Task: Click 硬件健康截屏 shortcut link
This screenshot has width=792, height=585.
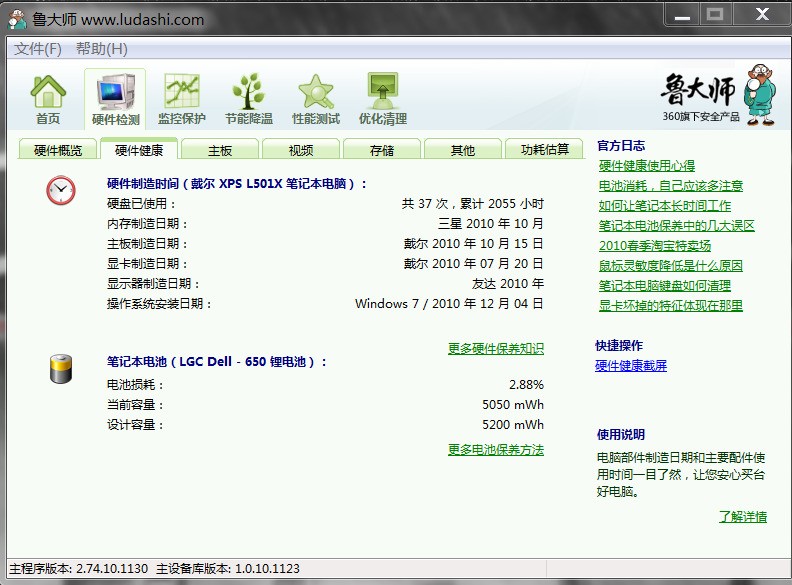Action: (631, 366)
